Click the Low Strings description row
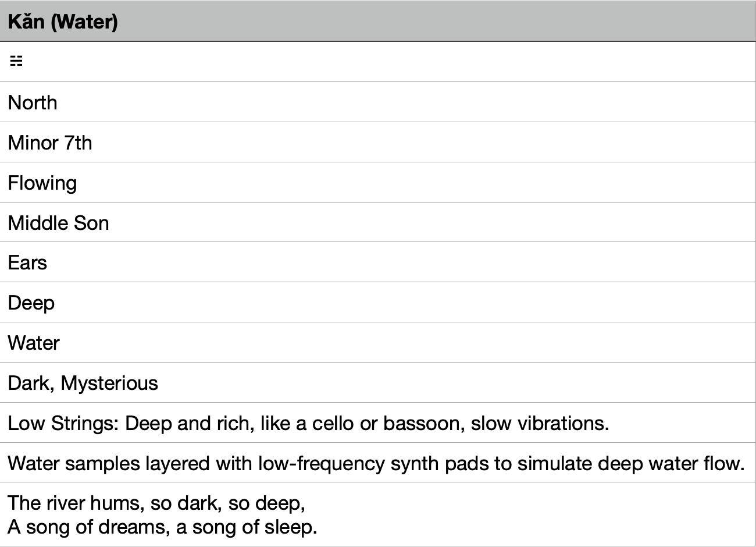 [x=308, y=423]
